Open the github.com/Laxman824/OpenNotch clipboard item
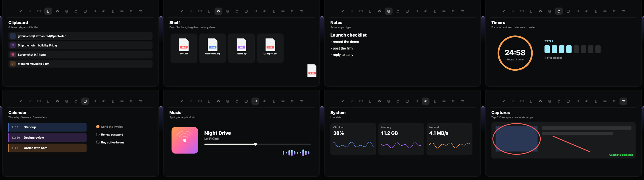Viewport: 644px width, 180px height. [x=80, y=36]
